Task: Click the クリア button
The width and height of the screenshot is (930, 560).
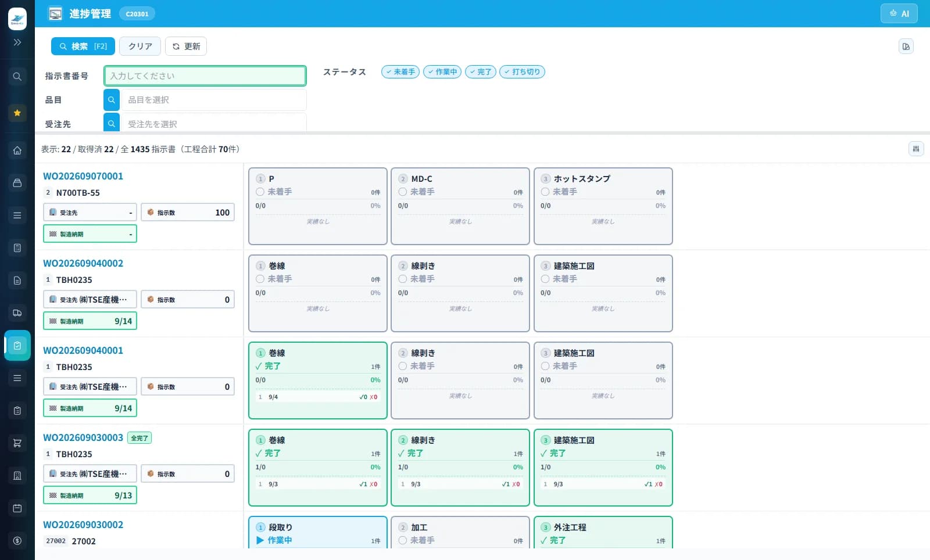Action: (x=140, y=46)
